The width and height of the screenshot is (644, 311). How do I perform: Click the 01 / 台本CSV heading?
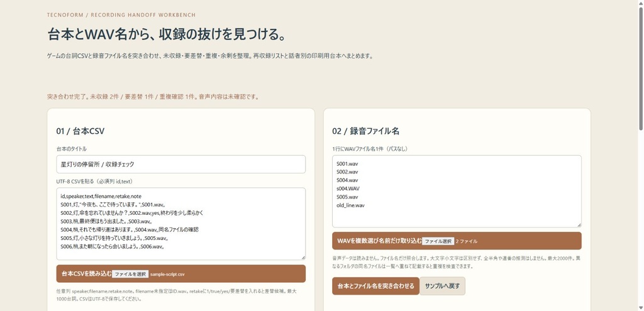[x=80, y=131]
